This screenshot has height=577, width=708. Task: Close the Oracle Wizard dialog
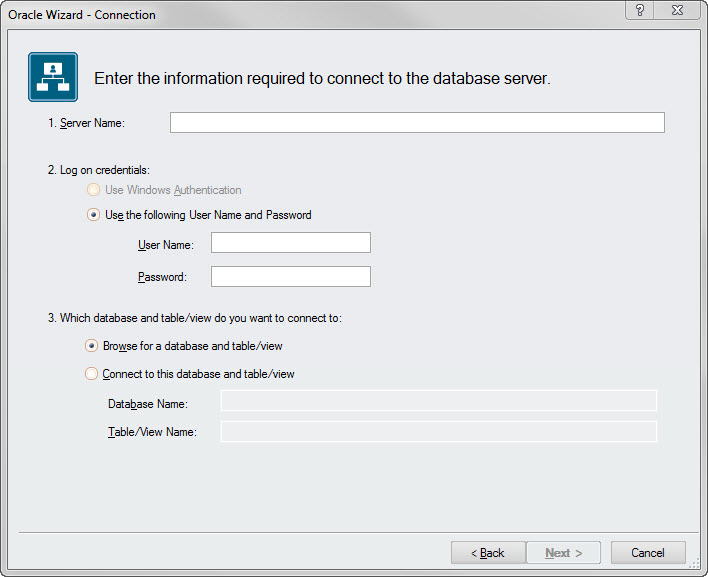[x=677, y=10]
